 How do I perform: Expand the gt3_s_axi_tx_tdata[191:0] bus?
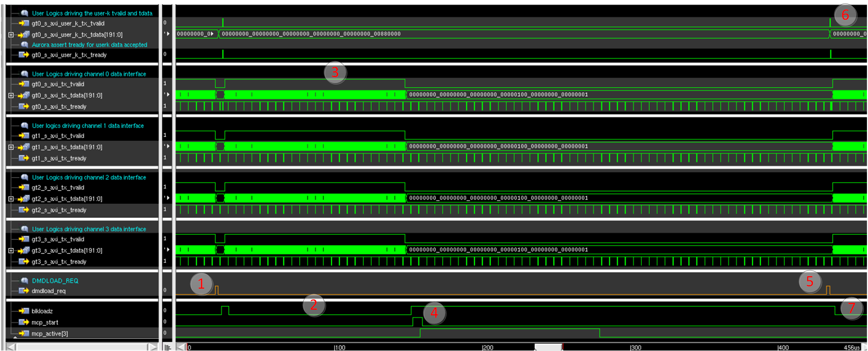tap(11, 250)
